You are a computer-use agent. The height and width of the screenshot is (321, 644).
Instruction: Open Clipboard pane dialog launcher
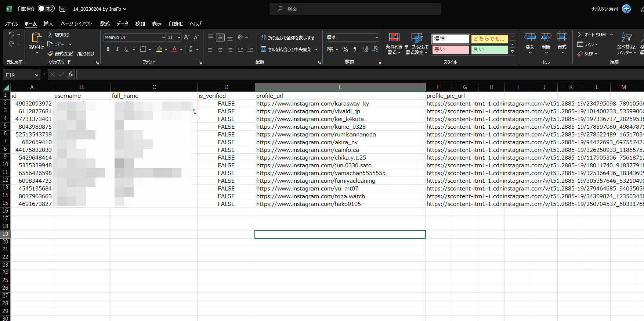coord(98,62)
